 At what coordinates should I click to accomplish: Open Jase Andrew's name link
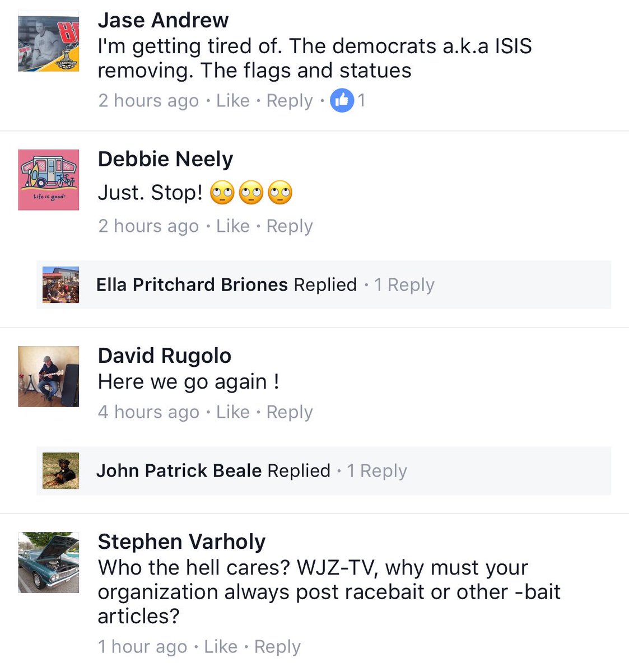[163, 20]
